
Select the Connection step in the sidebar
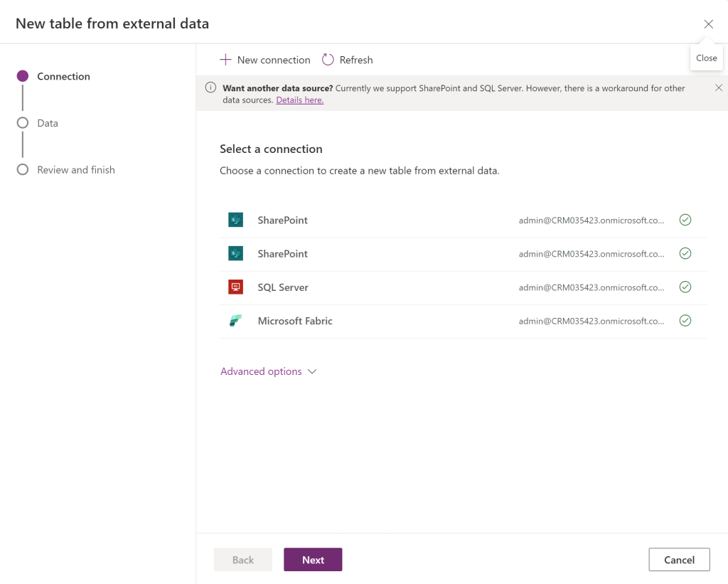pyautogui.click(x=63, y=77)
